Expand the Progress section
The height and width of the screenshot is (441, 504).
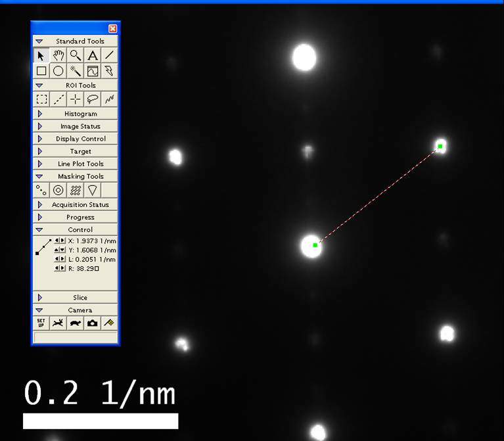40,218
